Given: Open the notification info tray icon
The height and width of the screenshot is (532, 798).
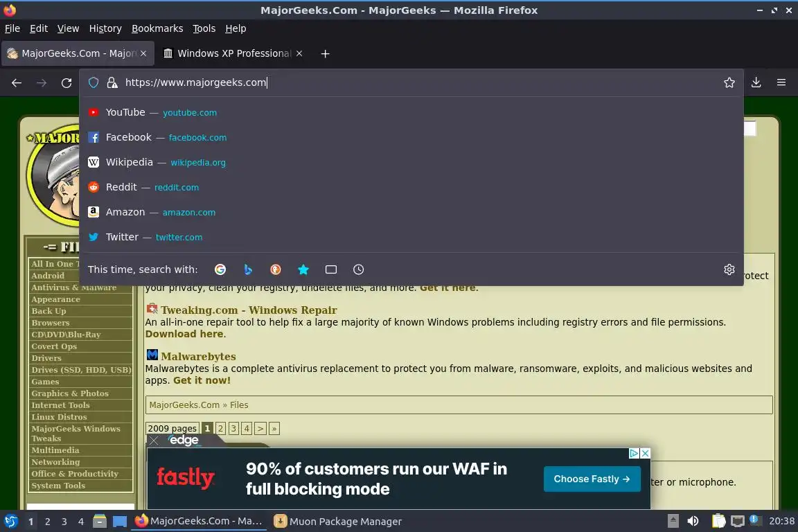Looking at the screenshot, I should tap(756, 520).
